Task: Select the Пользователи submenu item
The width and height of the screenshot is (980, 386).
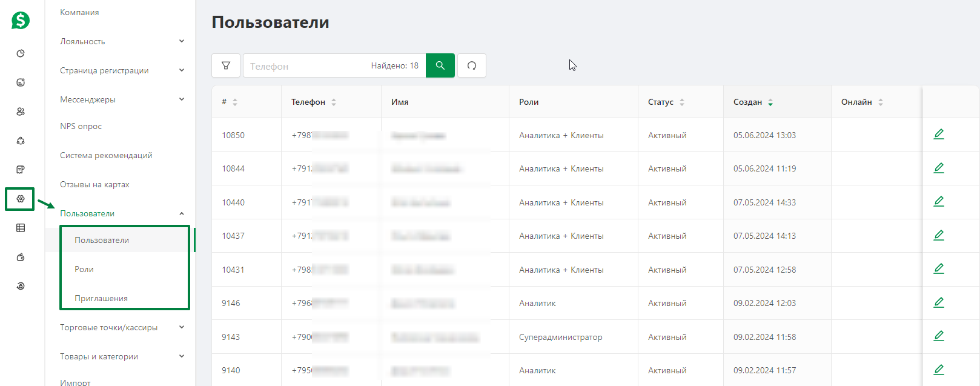Action: [102, 240]
